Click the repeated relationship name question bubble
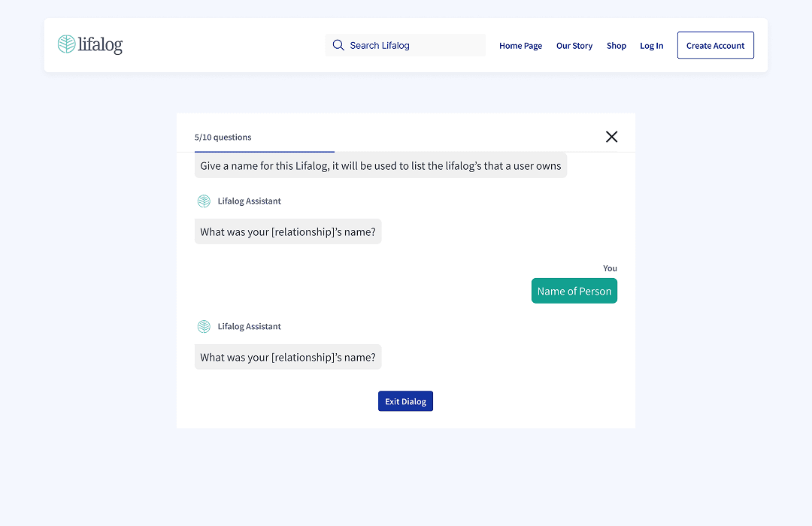The height and width of the screenshot is (526, 812). pyautogui.click(x=288, y=357)
